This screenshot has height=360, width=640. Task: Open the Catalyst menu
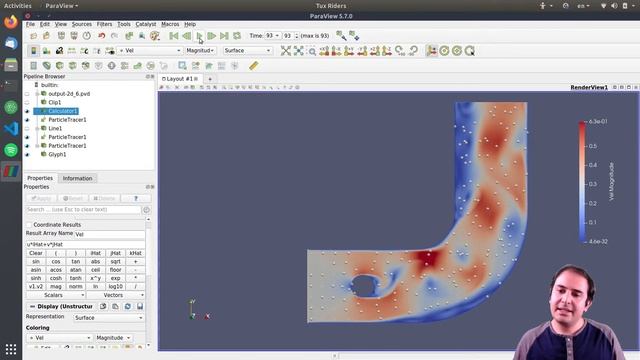pos(146,24)
